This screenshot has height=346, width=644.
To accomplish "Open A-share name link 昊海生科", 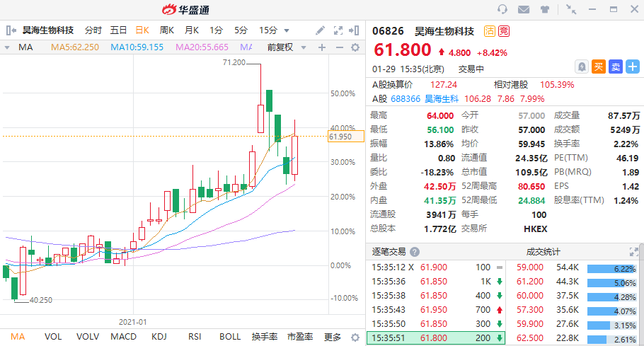I will click(441, 99).
